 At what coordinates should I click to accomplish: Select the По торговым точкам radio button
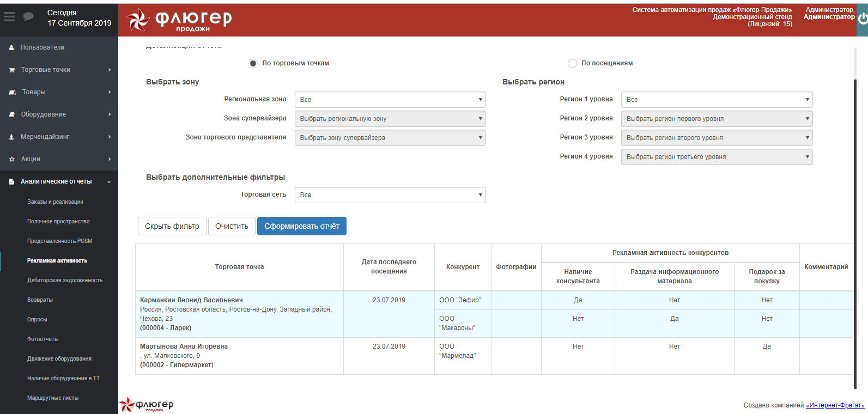(253, 64)
